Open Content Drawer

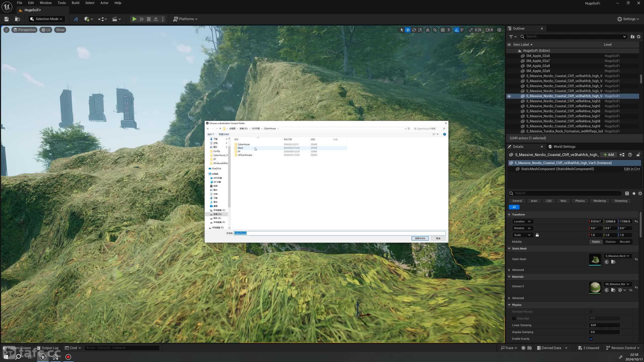point(17,348)
